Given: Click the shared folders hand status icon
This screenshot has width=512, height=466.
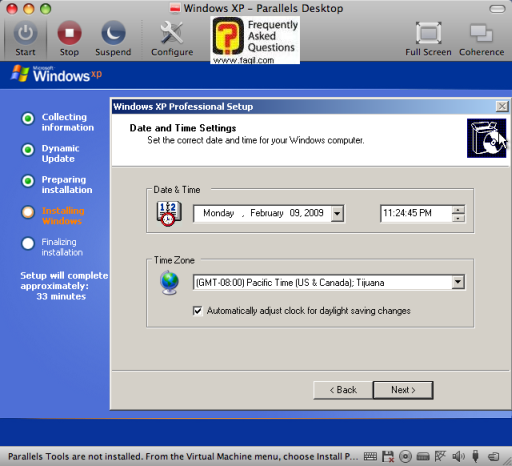Looking at the screenshot, I should (x=494, y=456).
